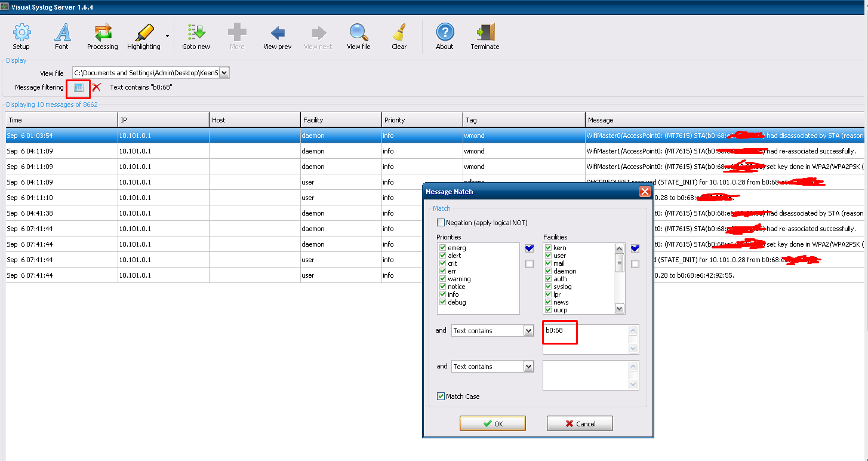
Task: Toggle the emerg priority checkbox
Action: click(442, 248)
